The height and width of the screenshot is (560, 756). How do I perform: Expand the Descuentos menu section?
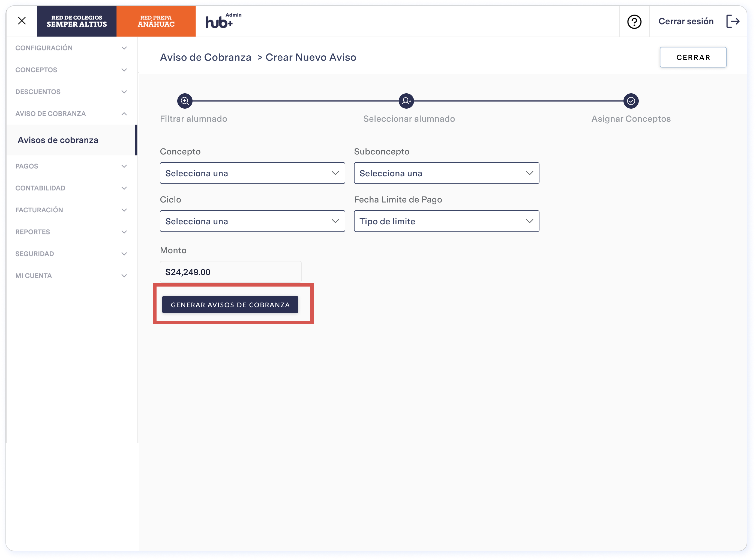pyautogui.click(x=71, y=92)
